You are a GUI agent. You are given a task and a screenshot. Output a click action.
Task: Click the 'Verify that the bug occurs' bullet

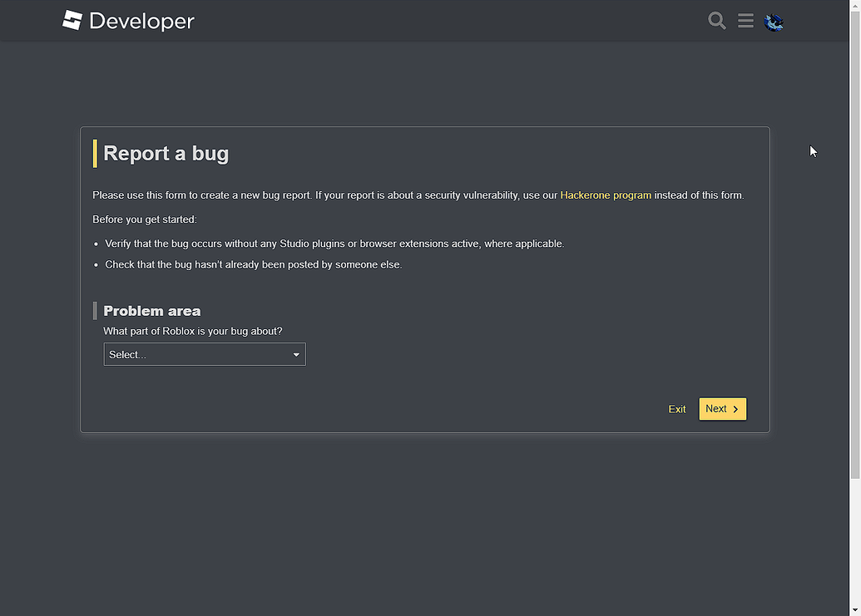334,244
